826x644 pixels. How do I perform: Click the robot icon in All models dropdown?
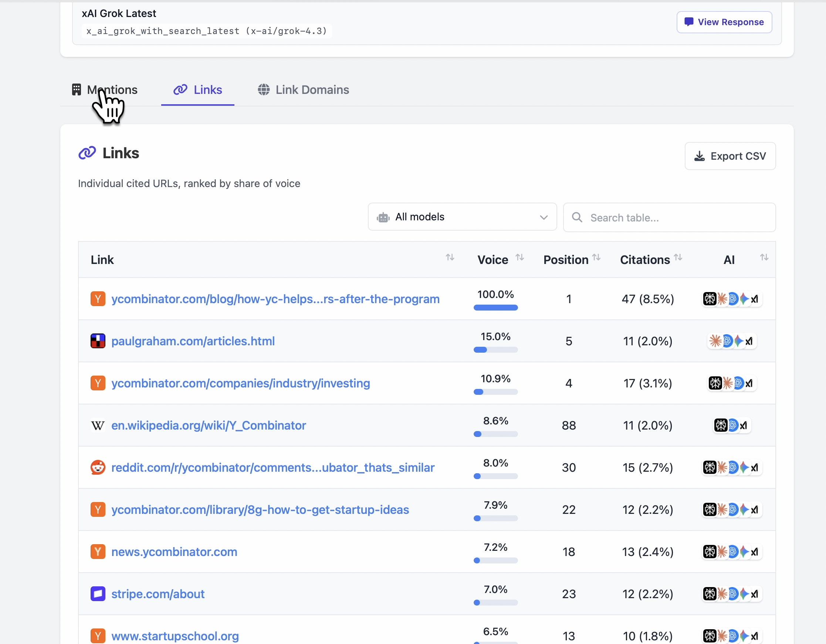pos(383,217)
